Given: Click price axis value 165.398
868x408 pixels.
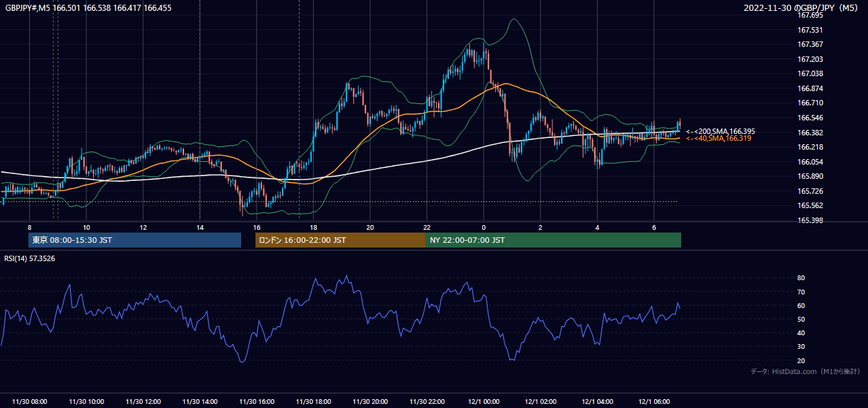Looking at the screenshot, I should (809, 220).
